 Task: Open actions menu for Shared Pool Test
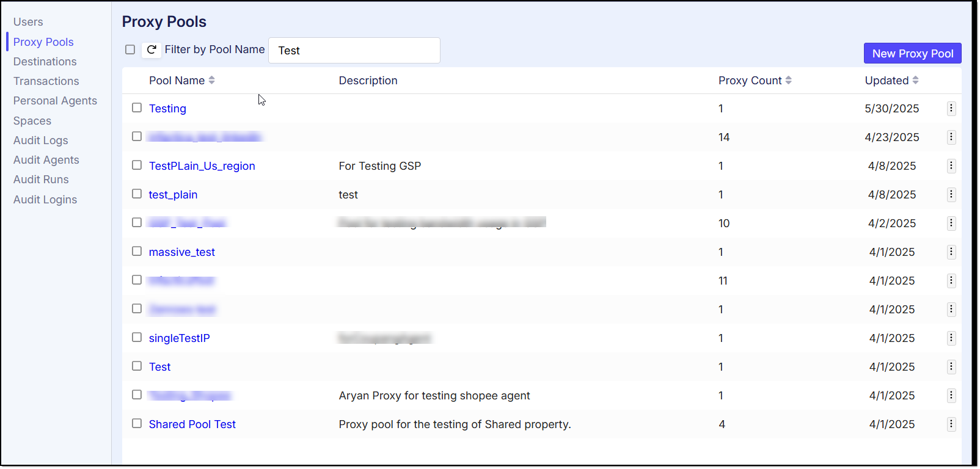(x=951, y=424)
